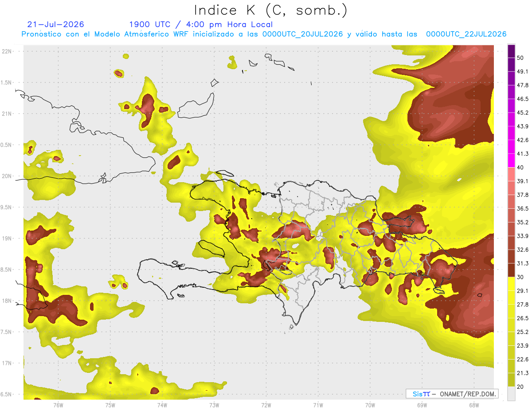Click the latitude label "20N"

pyautogui.click(x=7, y=176)
